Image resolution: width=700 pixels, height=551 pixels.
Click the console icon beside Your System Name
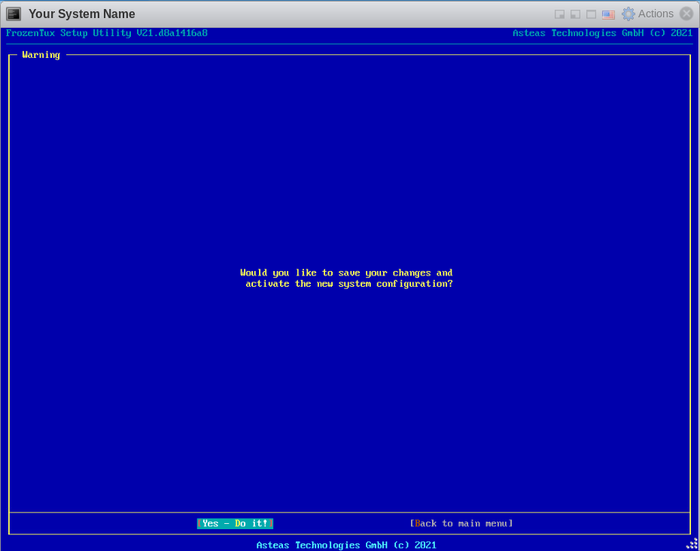[x=13, y=14]
